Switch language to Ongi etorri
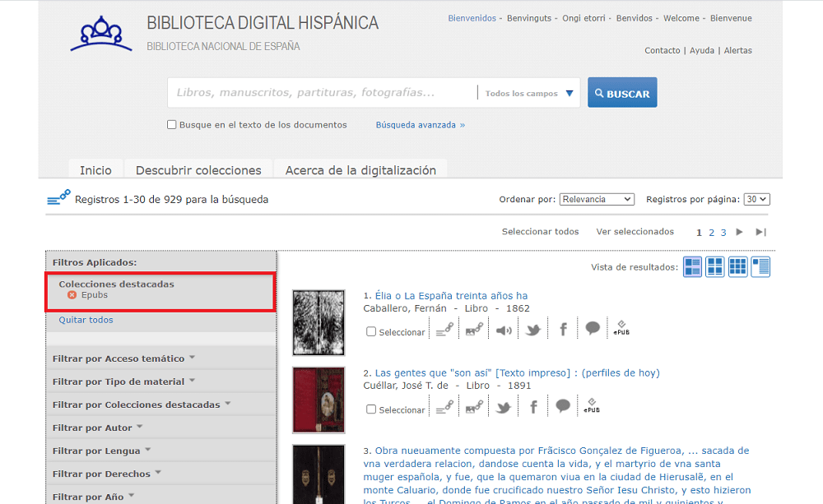Viewport: 823px width, 504px height. (584, 18)
